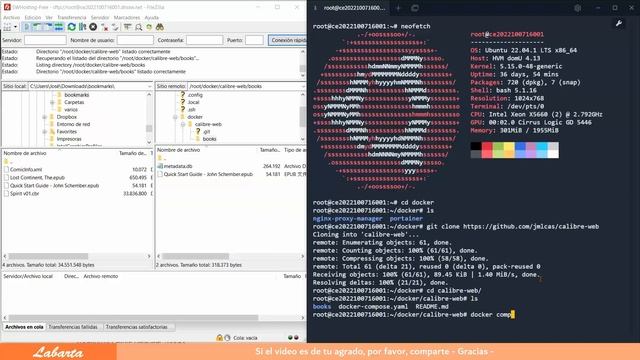Select the varios folder in local tree

71,109
